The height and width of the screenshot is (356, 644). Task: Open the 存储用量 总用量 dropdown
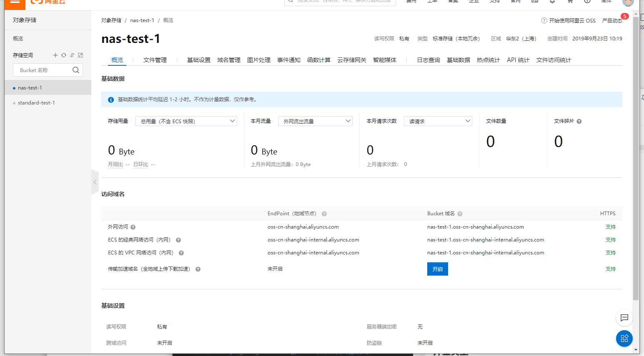(x=186, y=121)
